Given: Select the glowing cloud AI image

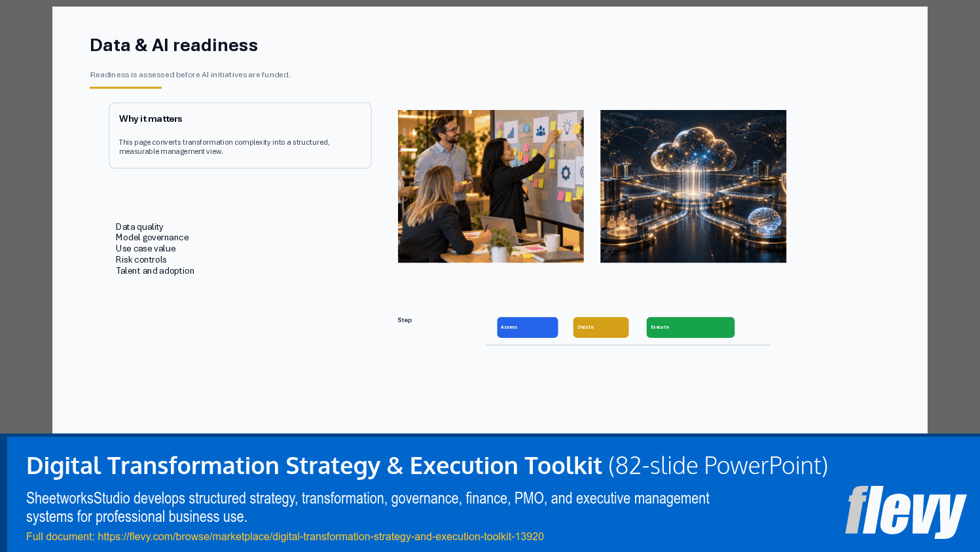Looking at the screenshot, I should pos(693,186).
